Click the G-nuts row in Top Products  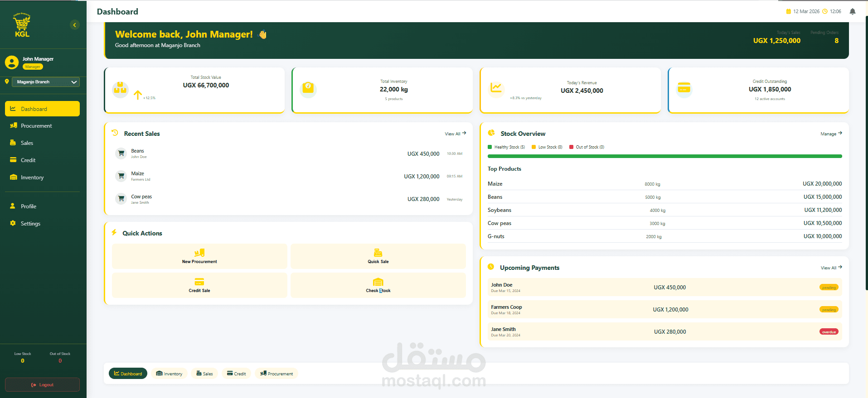tap(664, 236)
